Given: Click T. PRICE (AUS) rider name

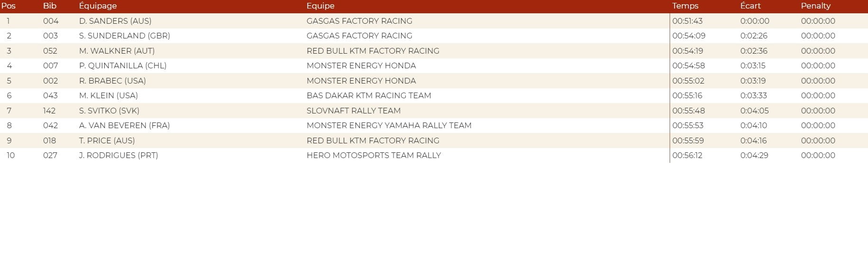Looking at the screenshot, I should pyautogui.click(x=107, y=141).
